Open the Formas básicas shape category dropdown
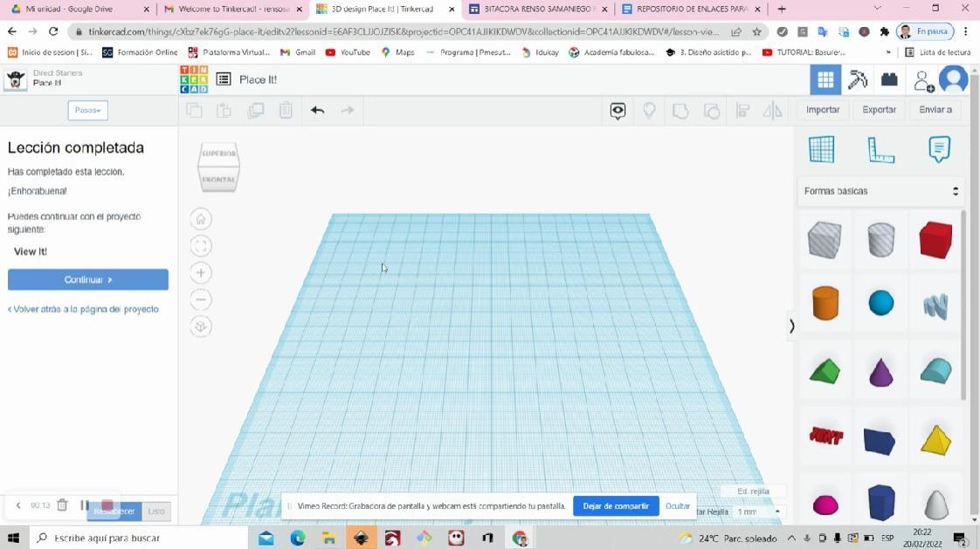 coord(880,191)
